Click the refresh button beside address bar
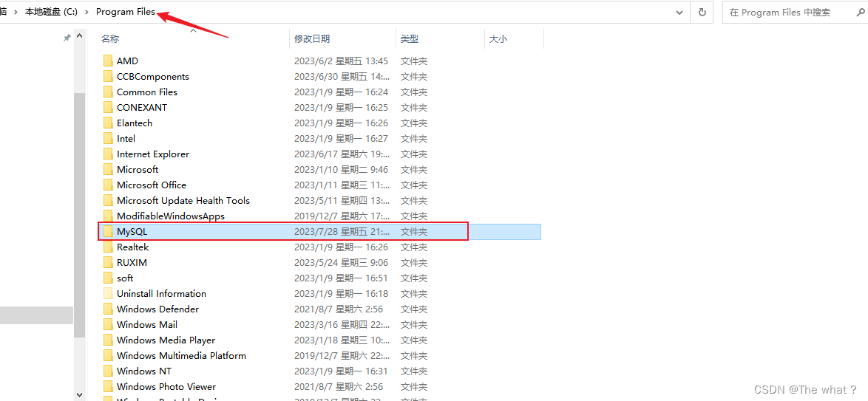 tap(702, 12)
